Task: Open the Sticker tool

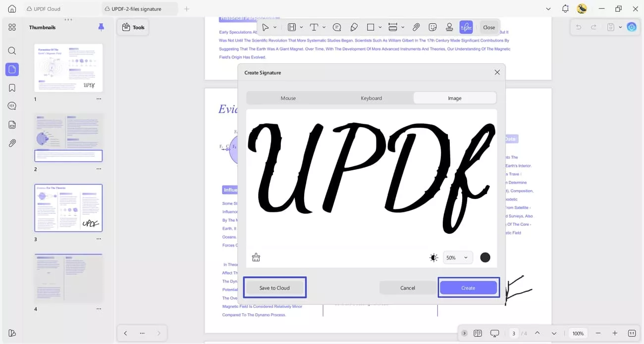Action: 432,27
